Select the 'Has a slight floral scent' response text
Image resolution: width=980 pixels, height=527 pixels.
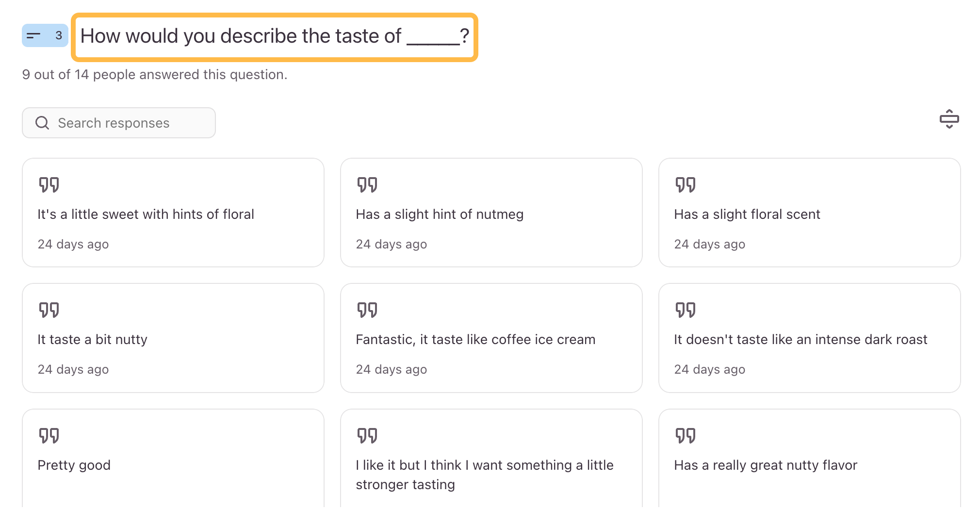[747, 214]
